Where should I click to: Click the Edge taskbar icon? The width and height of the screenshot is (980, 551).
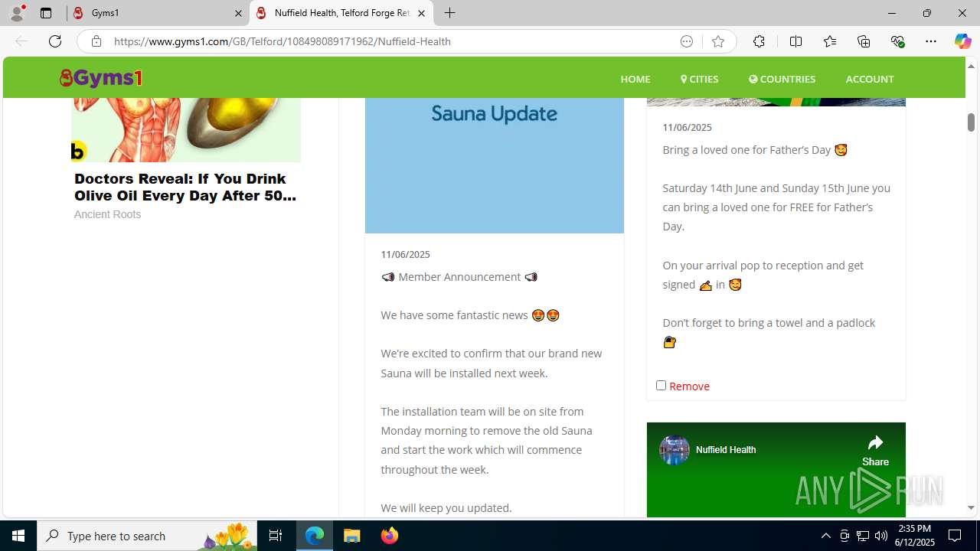[x=315, y=536]
